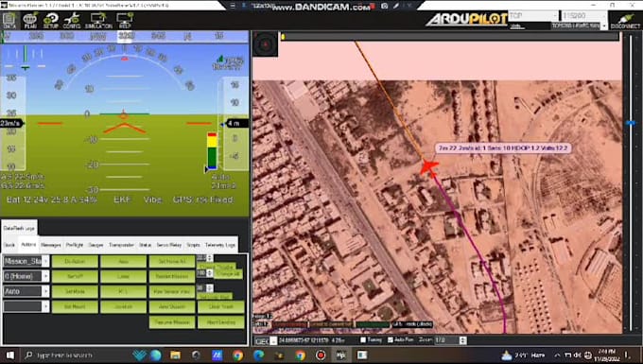Click the Loiter mode button

click(x=124, y=276)
